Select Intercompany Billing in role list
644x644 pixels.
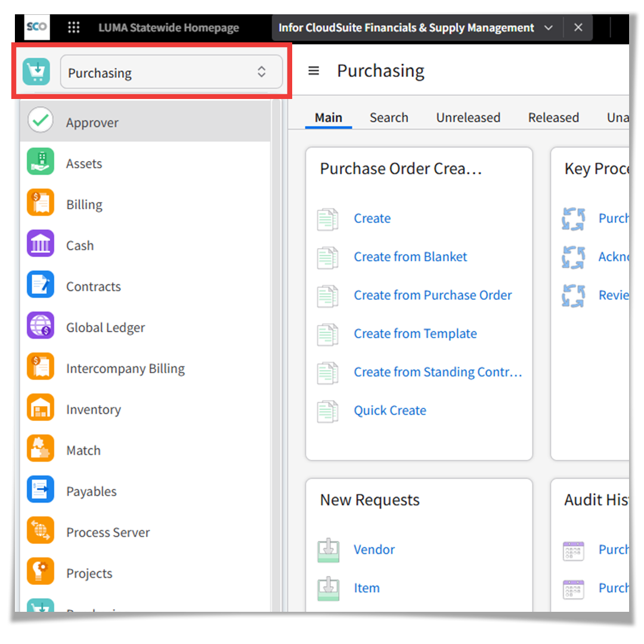(145, 369)
